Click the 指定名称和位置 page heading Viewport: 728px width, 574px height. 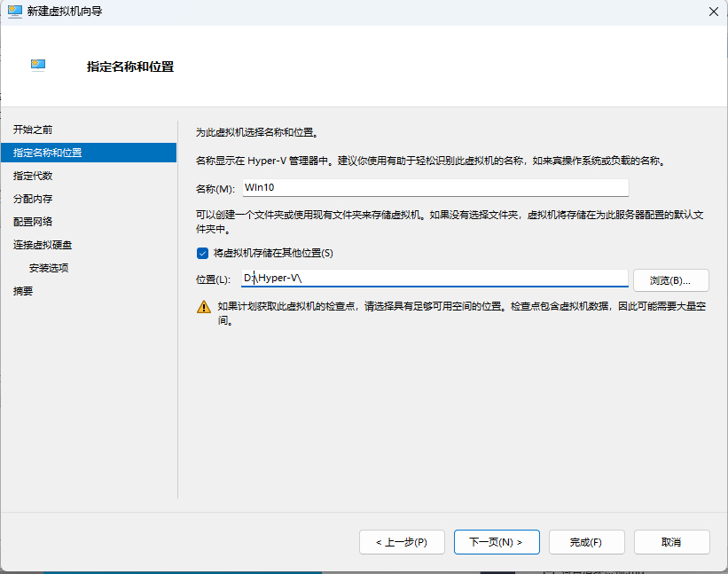[x=130, y=67]
